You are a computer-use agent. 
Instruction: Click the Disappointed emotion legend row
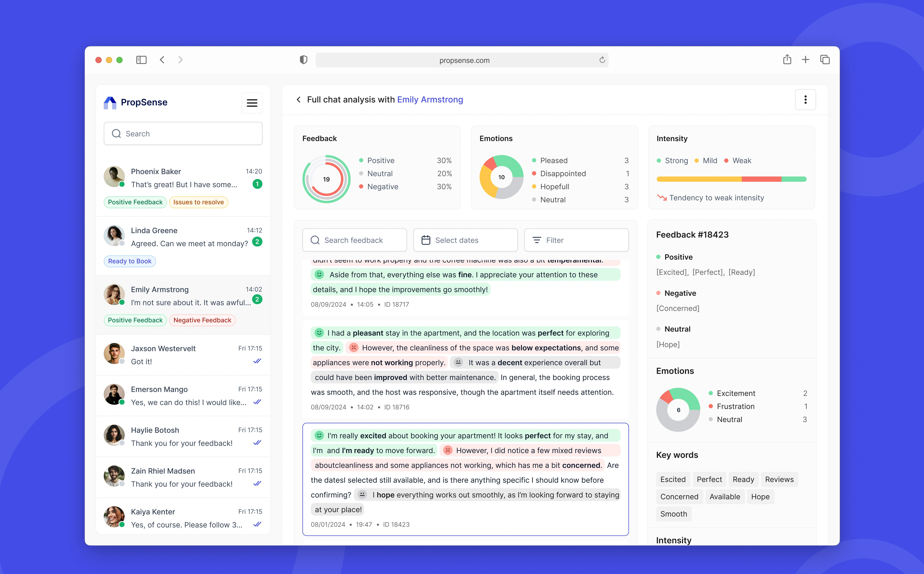(580, 173)
